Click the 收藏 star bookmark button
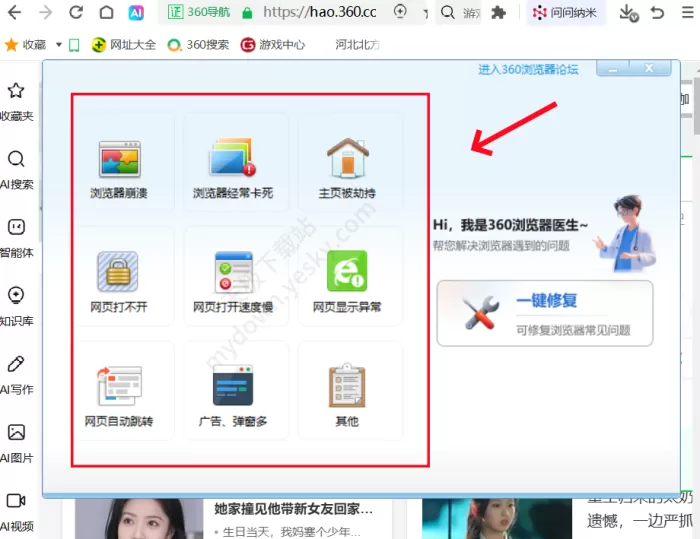The image size is (700, 539). point(25,45)
